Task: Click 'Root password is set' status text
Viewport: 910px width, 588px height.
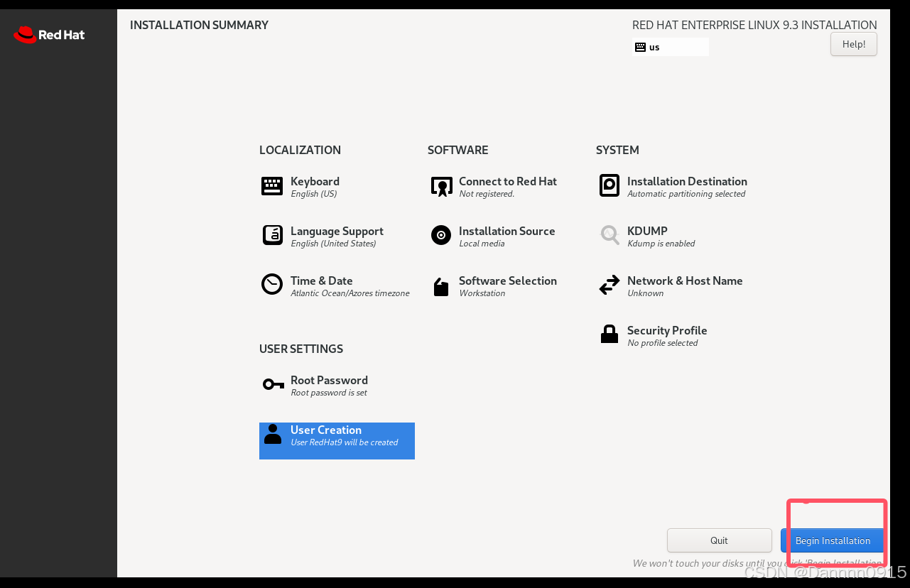Action: [329, 393]
